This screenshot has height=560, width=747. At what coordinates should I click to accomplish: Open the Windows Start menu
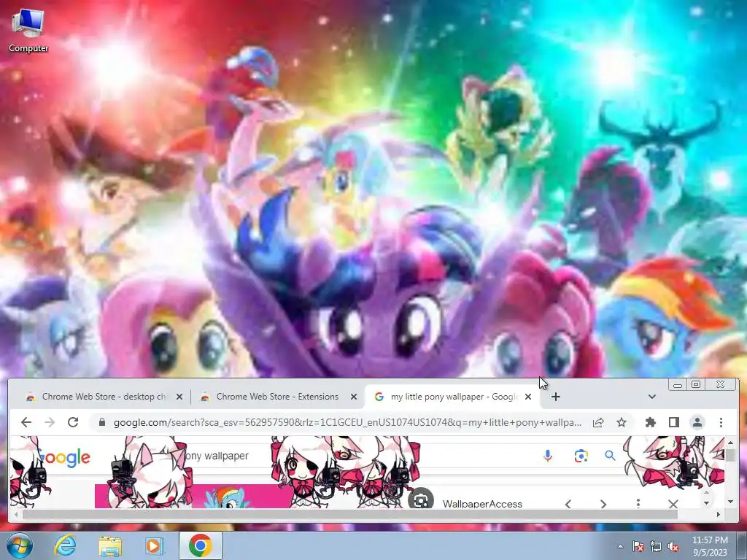tap(19, 545)
